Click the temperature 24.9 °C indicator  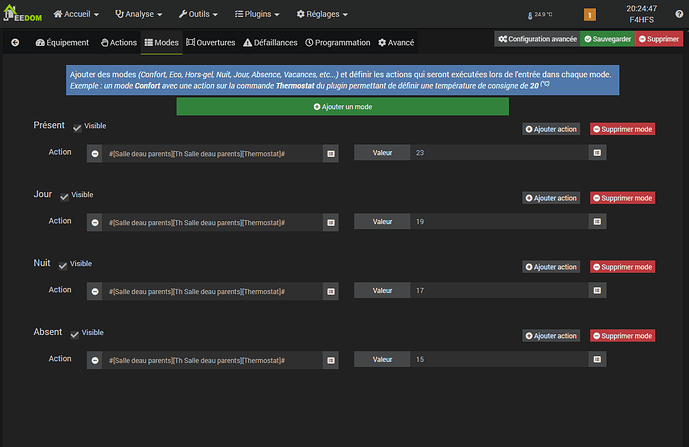pos(540,15)
